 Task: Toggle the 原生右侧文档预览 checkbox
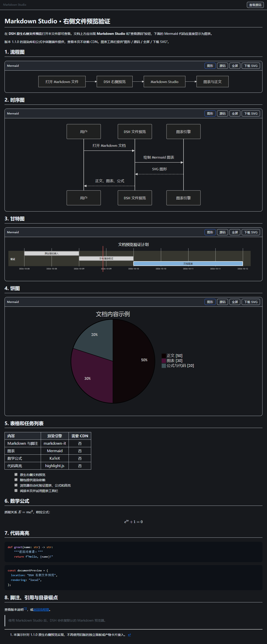[x=16, y=475]
